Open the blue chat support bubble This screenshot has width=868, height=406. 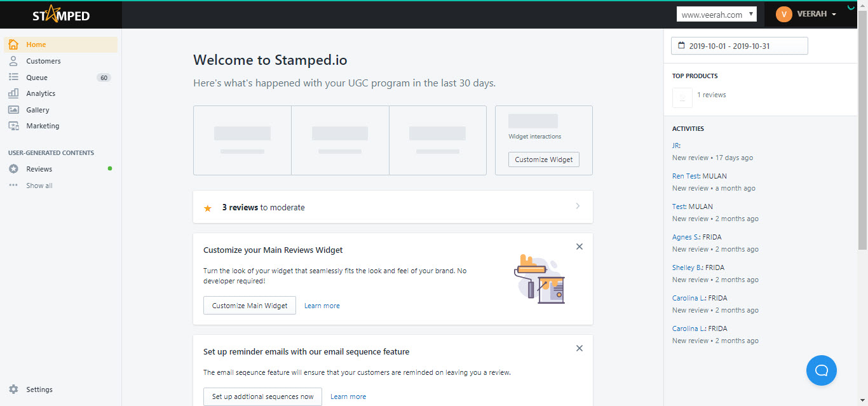(x=822, y=370)
